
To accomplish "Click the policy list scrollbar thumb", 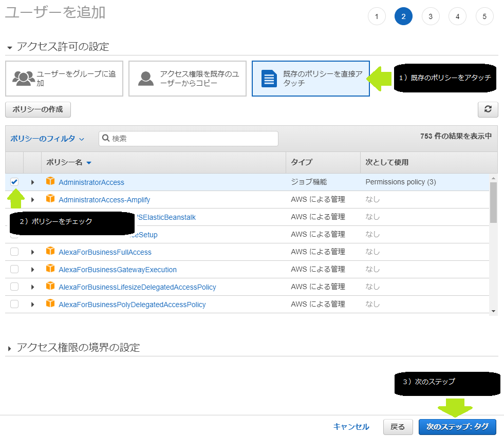I will pos(493,202).
